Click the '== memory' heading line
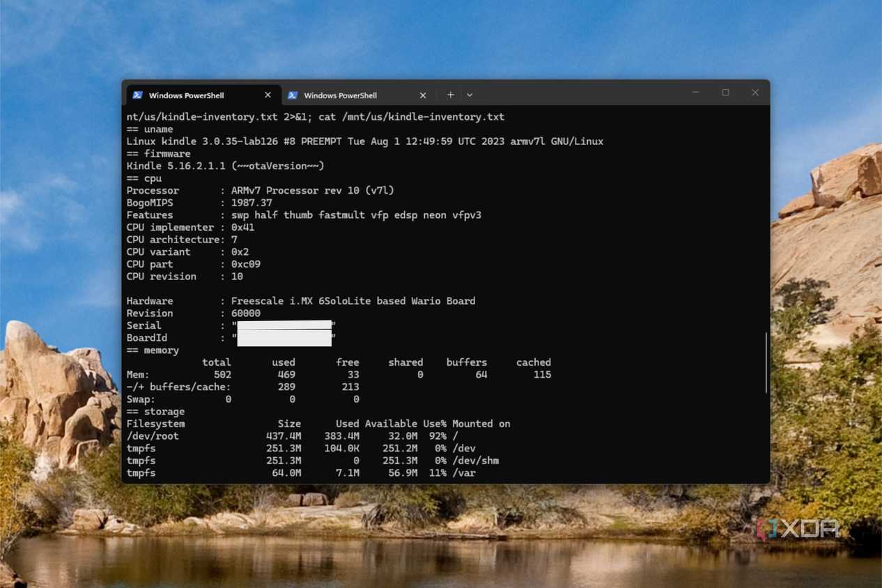 coord(153,350)
